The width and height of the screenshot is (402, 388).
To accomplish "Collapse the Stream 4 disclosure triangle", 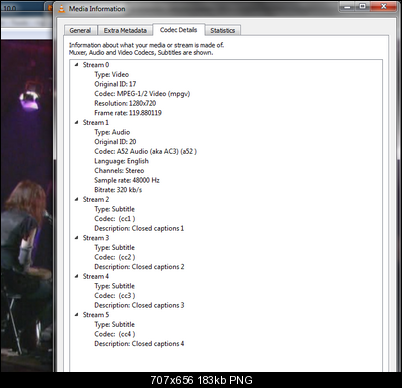I will [76, 276].
